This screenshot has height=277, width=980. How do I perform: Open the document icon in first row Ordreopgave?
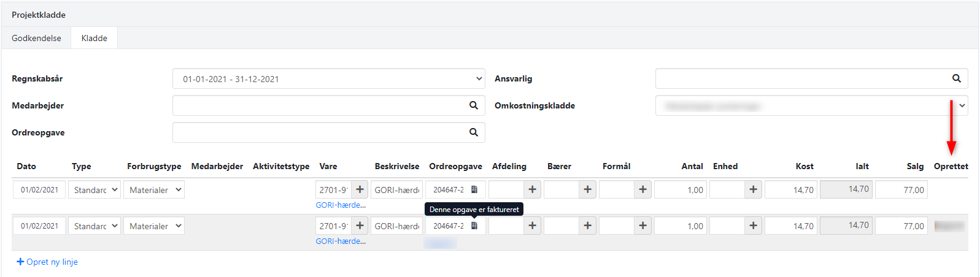[x=474, y=190]
